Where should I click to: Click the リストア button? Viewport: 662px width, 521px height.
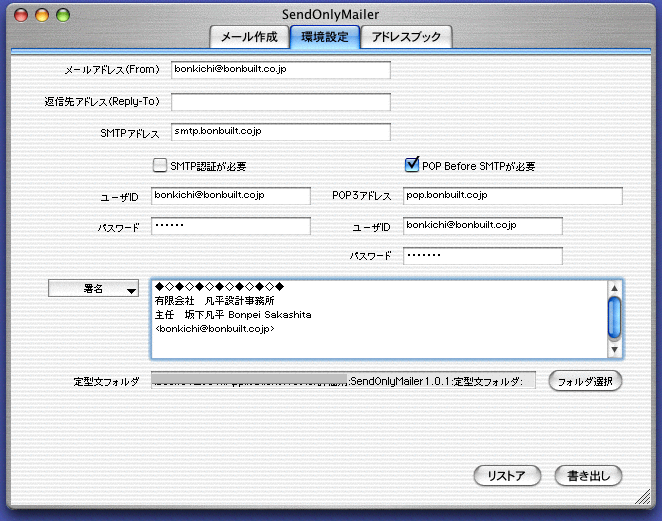[x=507, y=476]
